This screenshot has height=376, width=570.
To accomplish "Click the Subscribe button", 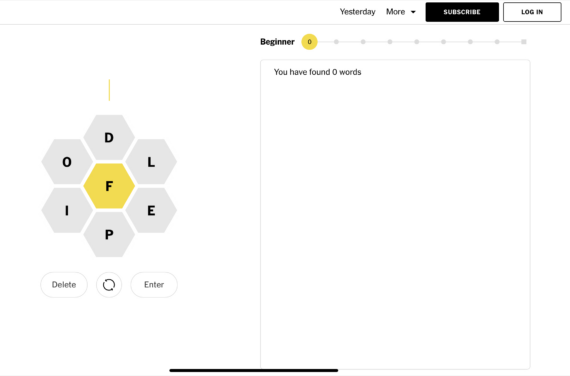I will (x=462, y=12).
